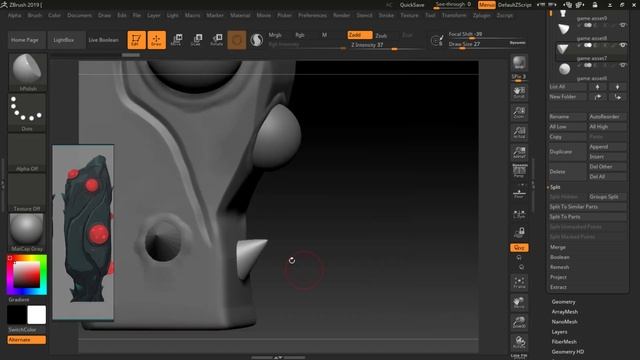Expand the ArrayMesh palette
The image size is (640, 360).
click(x=564, y=312)
